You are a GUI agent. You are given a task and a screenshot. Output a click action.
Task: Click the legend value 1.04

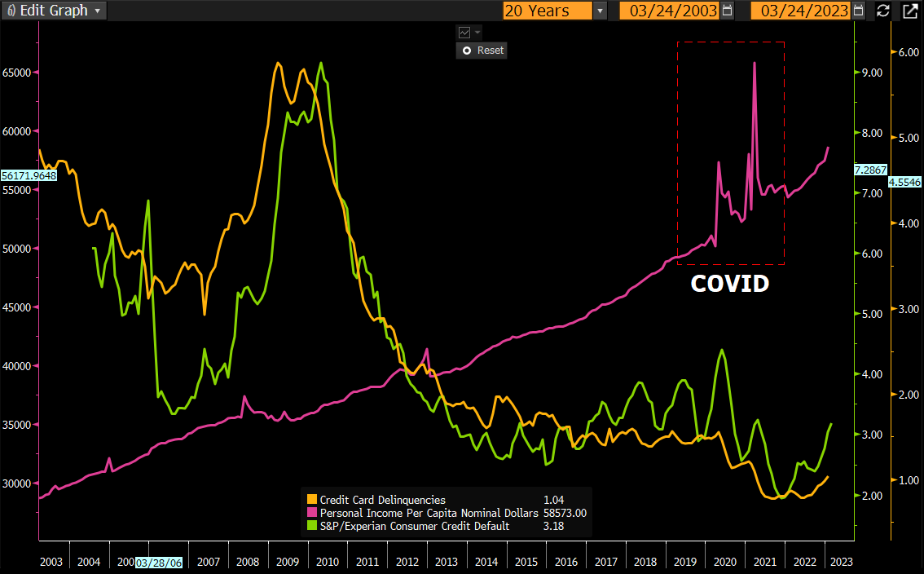coord(553,500)
